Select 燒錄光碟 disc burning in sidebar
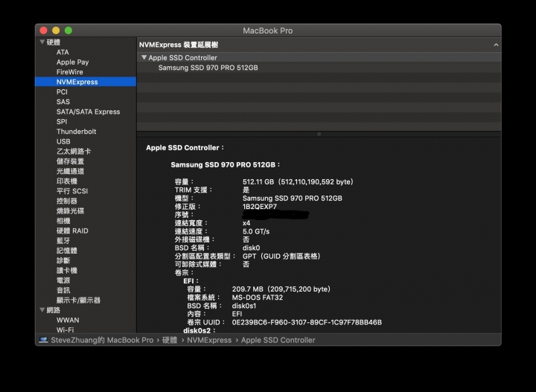 (70, 211)
